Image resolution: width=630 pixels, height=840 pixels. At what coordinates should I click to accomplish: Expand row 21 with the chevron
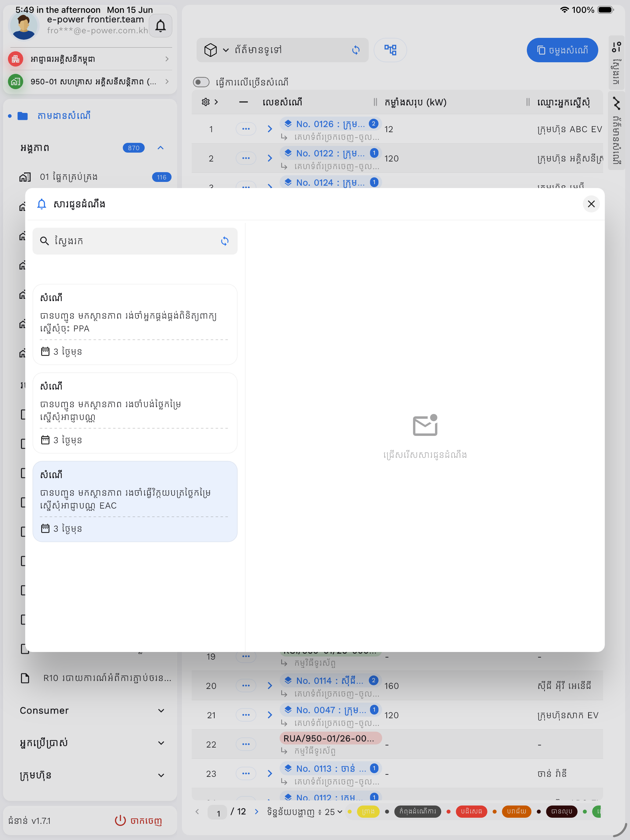coord(270,715)
